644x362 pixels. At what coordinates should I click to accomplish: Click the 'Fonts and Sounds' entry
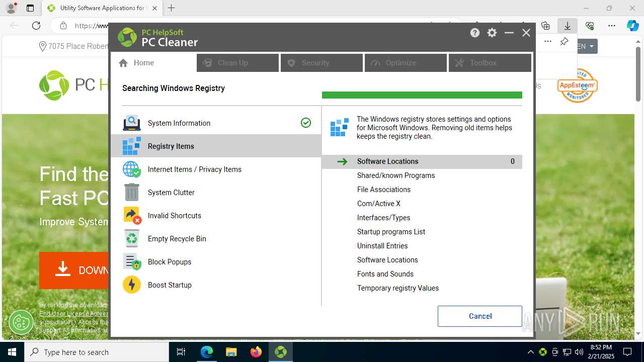click(x=385, y=274)
